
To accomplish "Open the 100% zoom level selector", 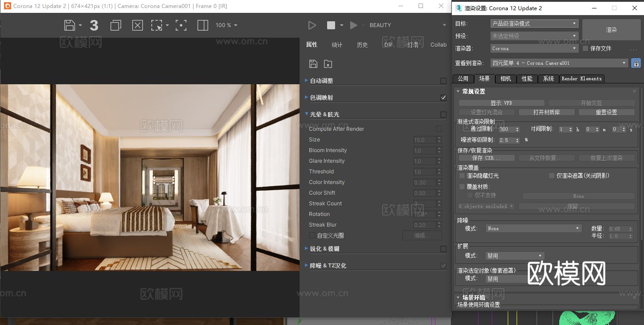I will tap(226, 25).
